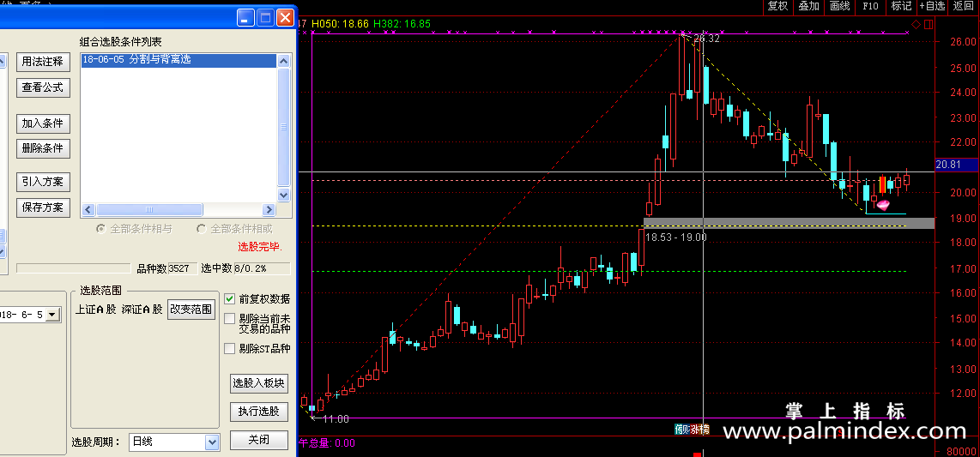This screenshot has height=457, width=980.
Task: Click the pink gem signal marker on chart
Action: pos(882,205)
